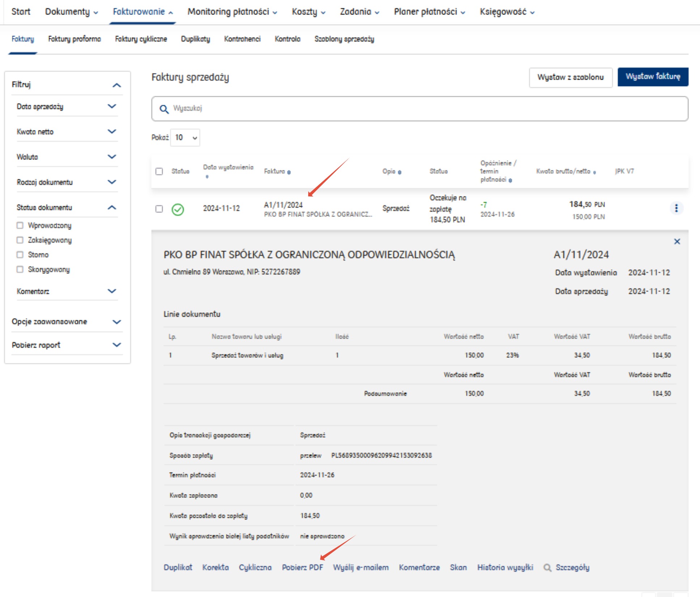
Task: Sort by Opóźnienie termin płatności icon
Action: 510,180
